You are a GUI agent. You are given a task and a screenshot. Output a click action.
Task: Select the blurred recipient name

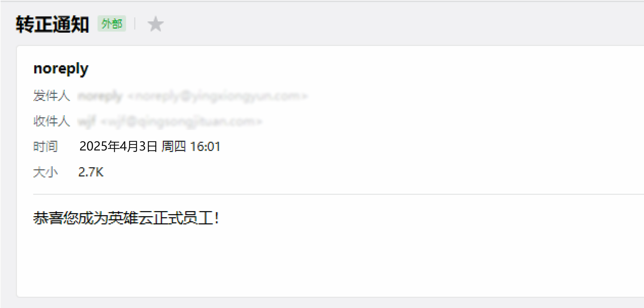click(87, 122)
